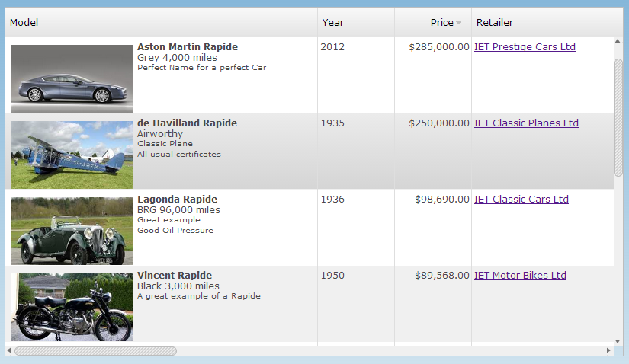Sort by the Year column header
629x364 pixels.
point(333,23)
